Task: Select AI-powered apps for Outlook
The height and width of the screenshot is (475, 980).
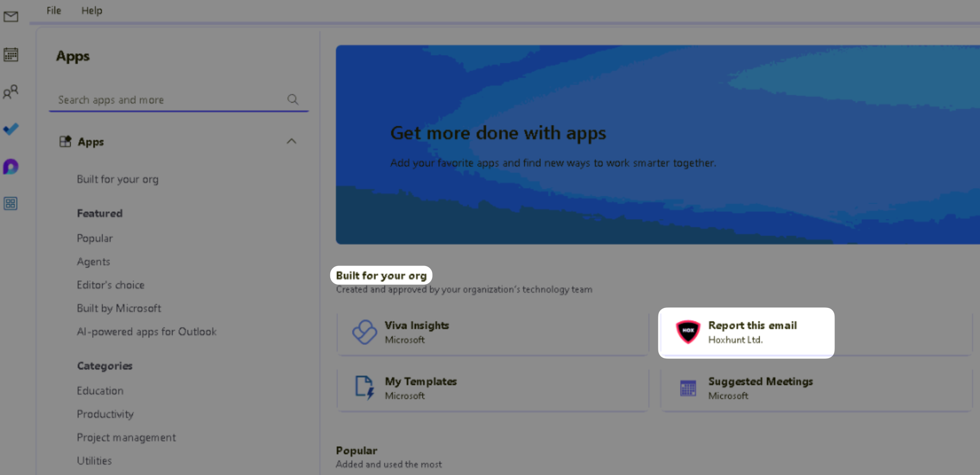Action: [146, 332]
